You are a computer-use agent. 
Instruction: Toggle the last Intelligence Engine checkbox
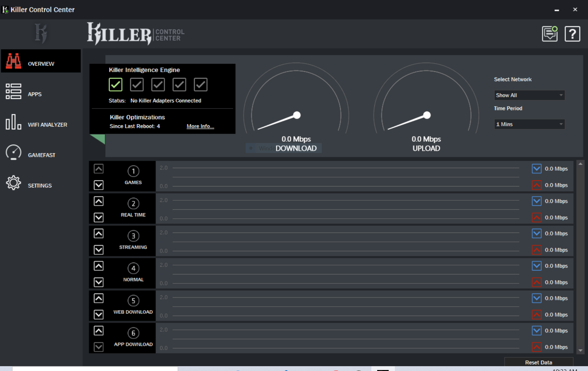click(x=201, y=85)
